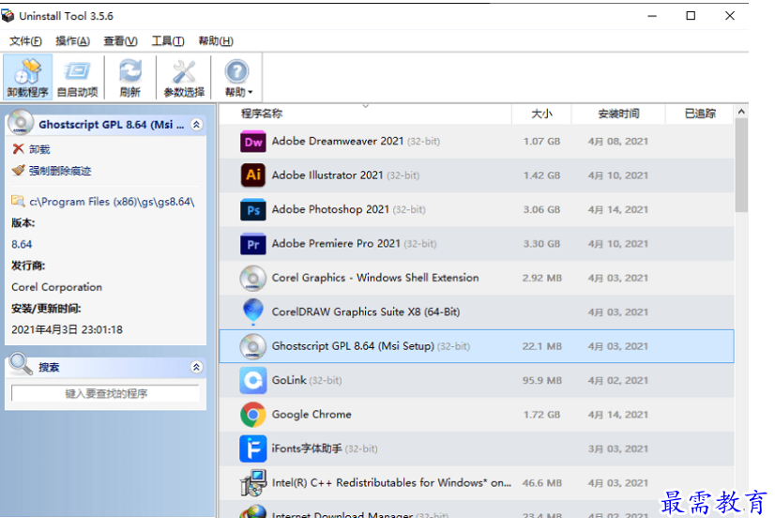Image resolution: width=775 pixels, height=532 pixels.
Task: Click the iFonts app icon
Action: (x=253, y=448)
